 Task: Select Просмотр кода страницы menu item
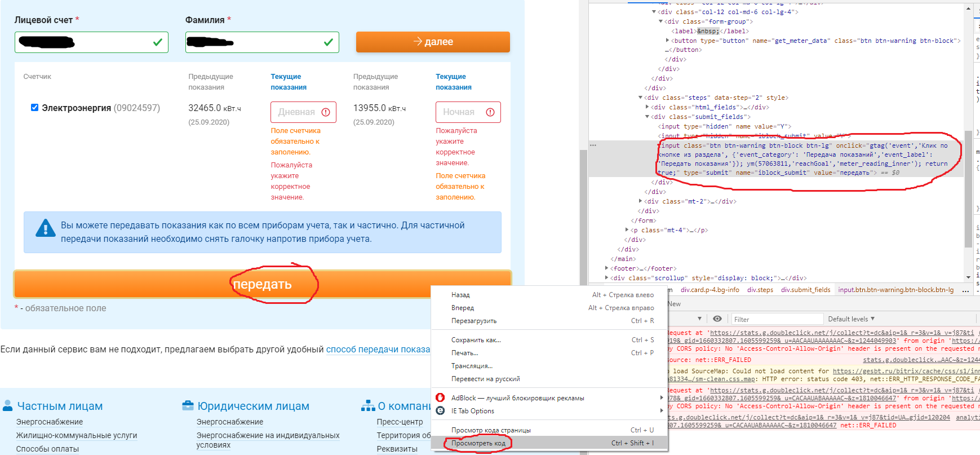[x=549, y=430]
